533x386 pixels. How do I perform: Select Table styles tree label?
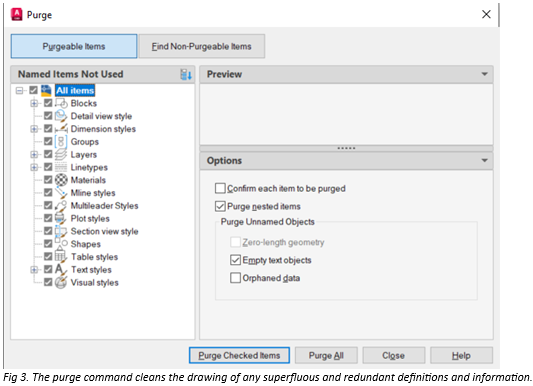pos(94,257)
